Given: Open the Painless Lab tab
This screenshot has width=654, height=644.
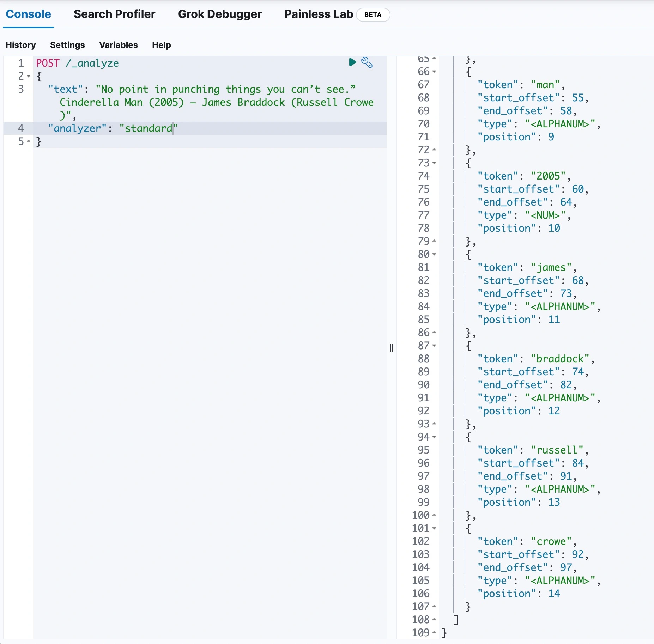Looking at the screenshot, I should (318, 14).
